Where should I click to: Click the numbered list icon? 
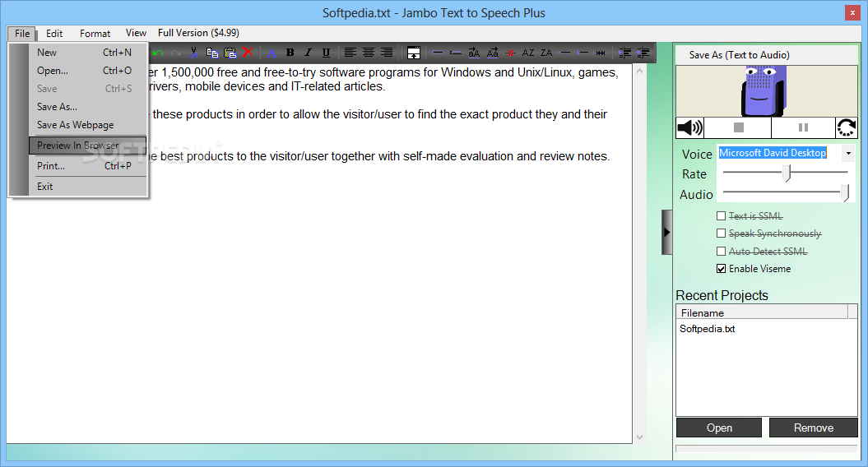point(583,53)
